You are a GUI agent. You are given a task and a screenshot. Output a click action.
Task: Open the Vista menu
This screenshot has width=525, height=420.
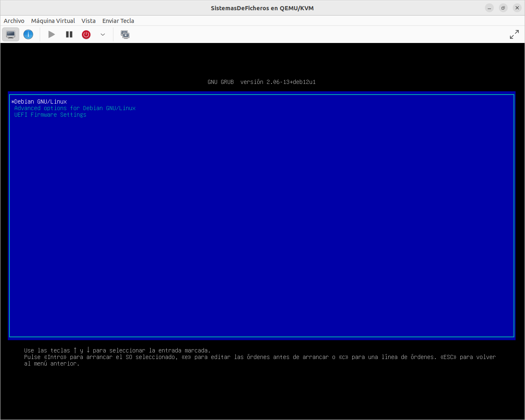click(x=88, y=21)
